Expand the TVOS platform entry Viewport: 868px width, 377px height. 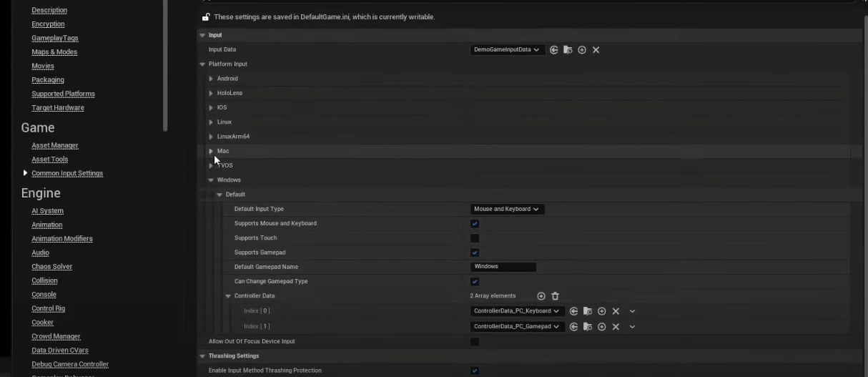click(211, 165)
